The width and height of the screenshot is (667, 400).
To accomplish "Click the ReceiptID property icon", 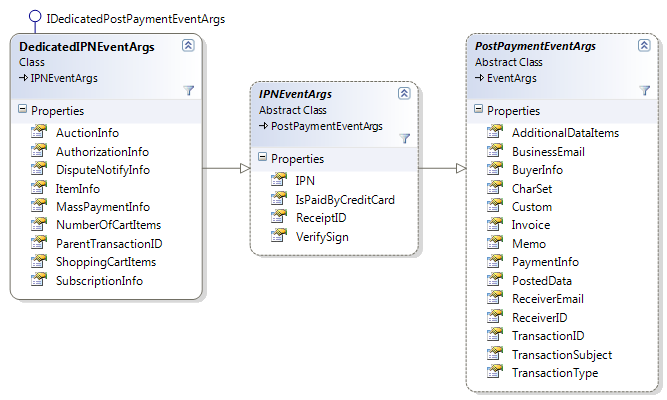I will tap(279, 217).
